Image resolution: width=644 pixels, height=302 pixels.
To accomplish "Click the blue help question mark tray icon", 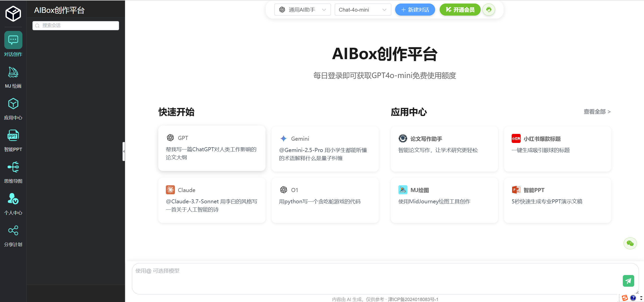I will click(633, 298).
